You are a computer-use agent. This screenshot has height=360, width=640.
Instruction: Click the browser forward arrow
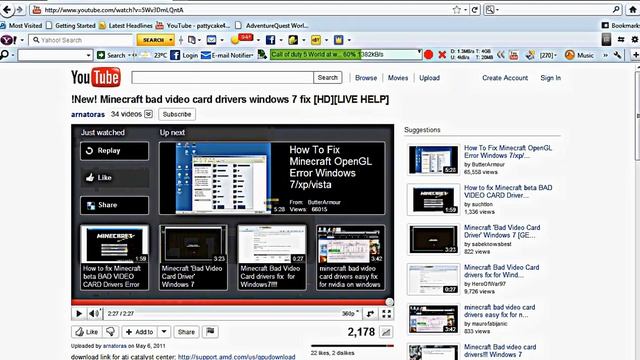click(x=19, y=9)
